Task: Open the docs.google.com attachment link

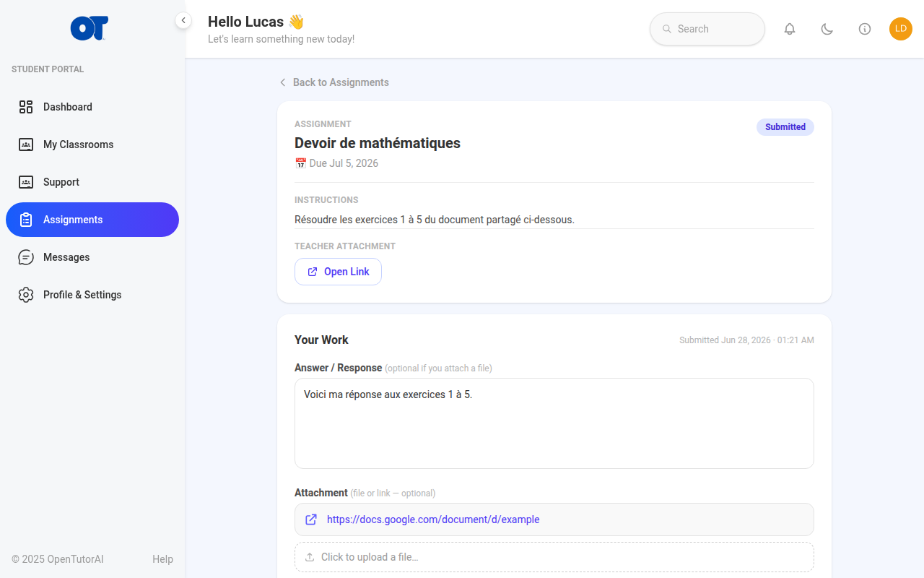Action: click(x=433, y=519)
